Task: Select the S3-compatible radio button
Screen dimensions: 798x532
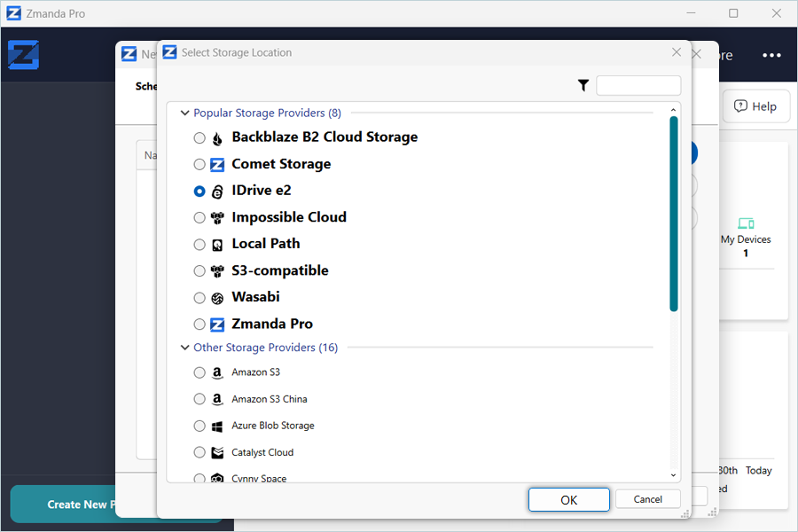Action: click(x=199, y=271)
